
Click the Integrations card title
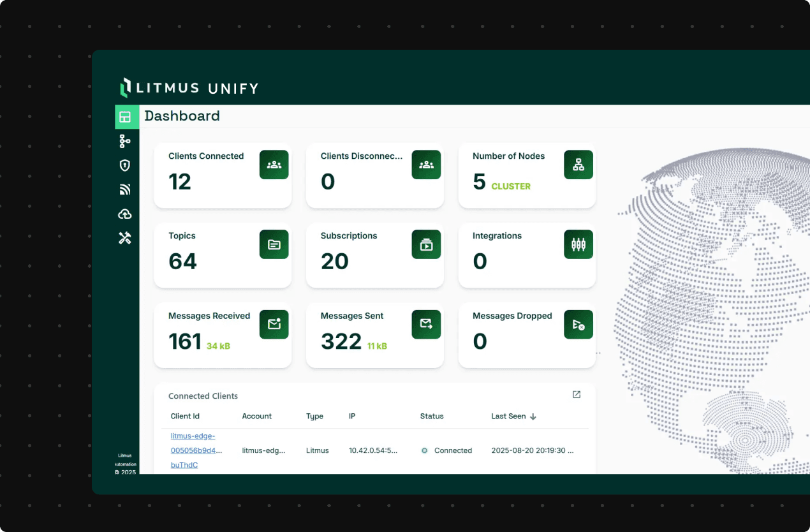pyautogui.click(x=497, y=236)
